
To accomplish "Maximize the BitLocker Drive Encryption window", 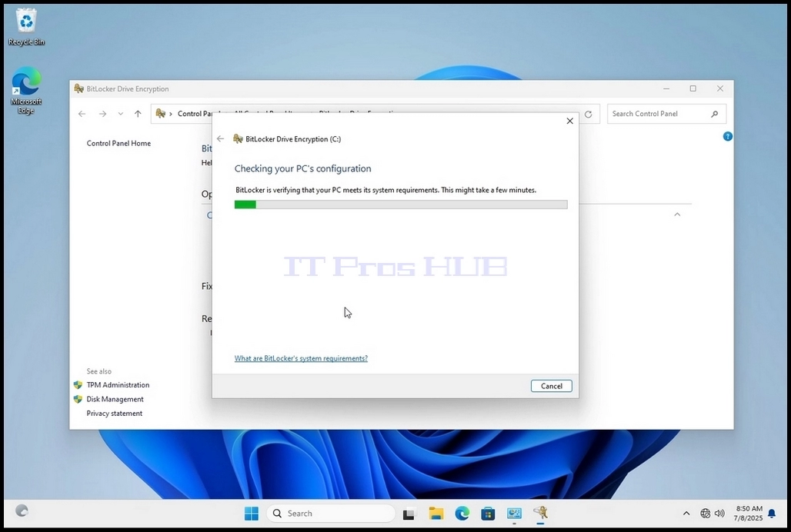I will pyautogui.click(x=693, y=88).
